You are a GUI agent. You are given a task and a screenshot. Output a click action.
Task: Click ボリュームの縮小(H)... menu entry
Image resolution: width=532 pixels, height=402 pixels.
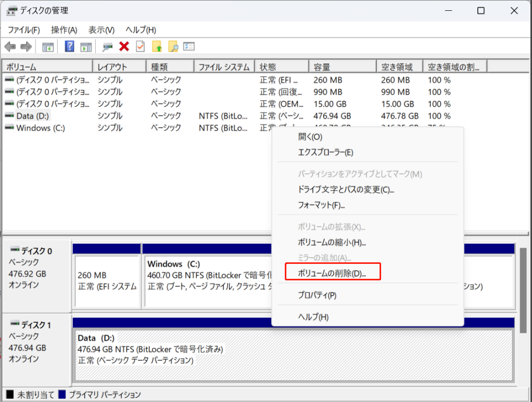tap(332, 242)
